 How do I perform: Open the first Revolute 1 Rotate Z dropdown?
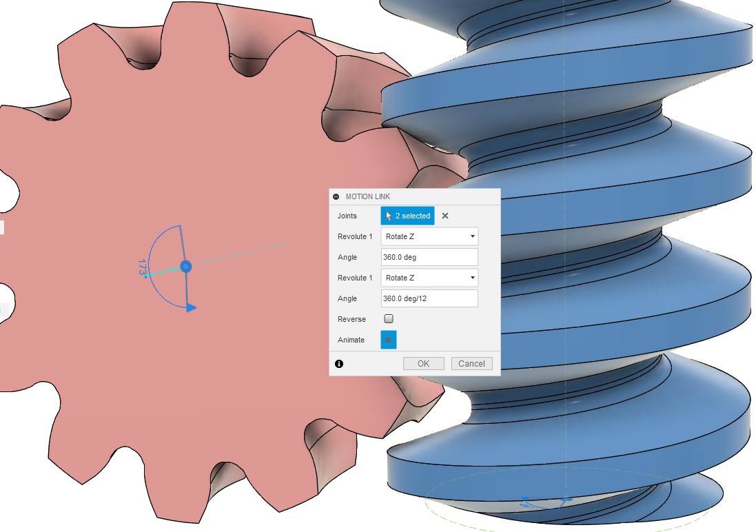(429, 236)
